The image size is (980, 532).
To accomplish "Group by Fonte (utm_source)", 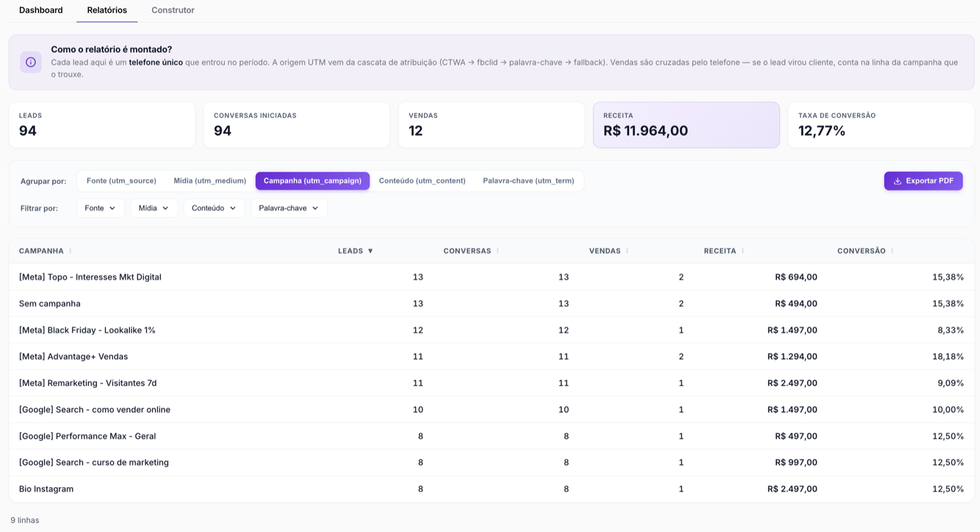I will click(122, 181).
